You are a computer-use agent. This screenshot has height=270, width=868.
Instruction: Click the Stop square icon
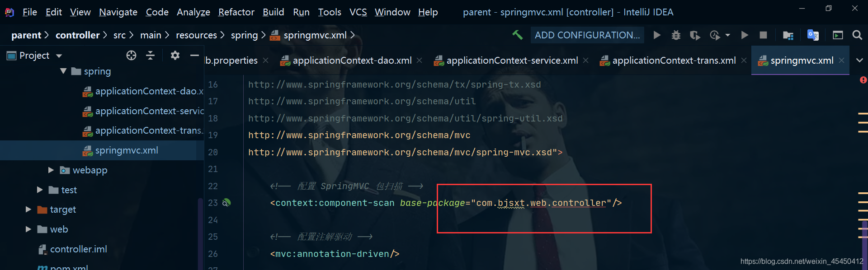763,35
